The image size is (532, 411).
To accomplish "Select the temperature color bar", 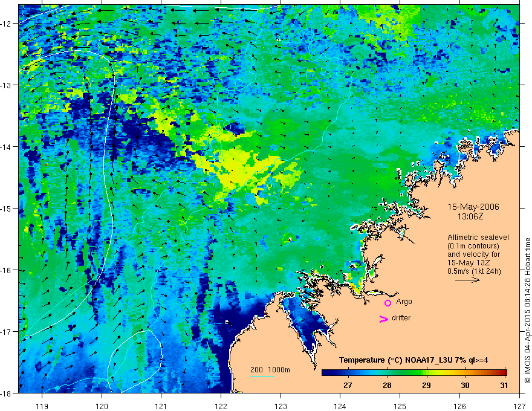I will pos(414,372).
